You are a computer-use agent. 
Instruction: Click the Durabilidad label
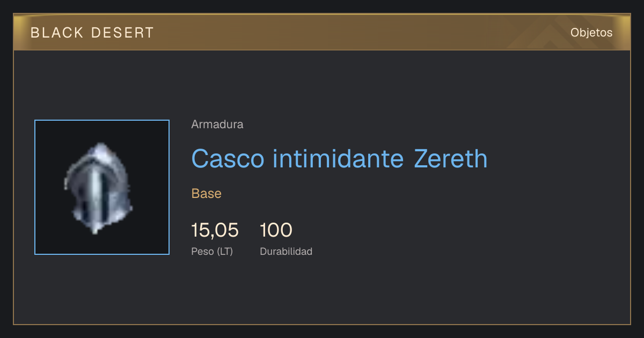point(286,251)
